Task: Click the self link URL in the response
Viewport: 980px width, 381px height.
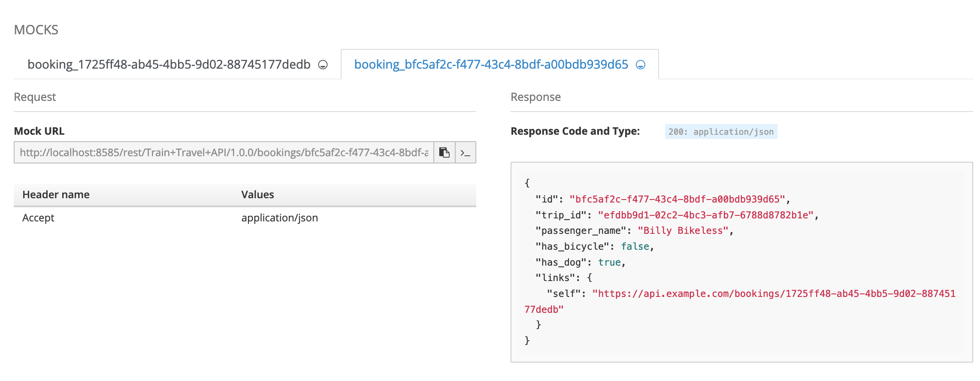Action: tap(773, 294)
